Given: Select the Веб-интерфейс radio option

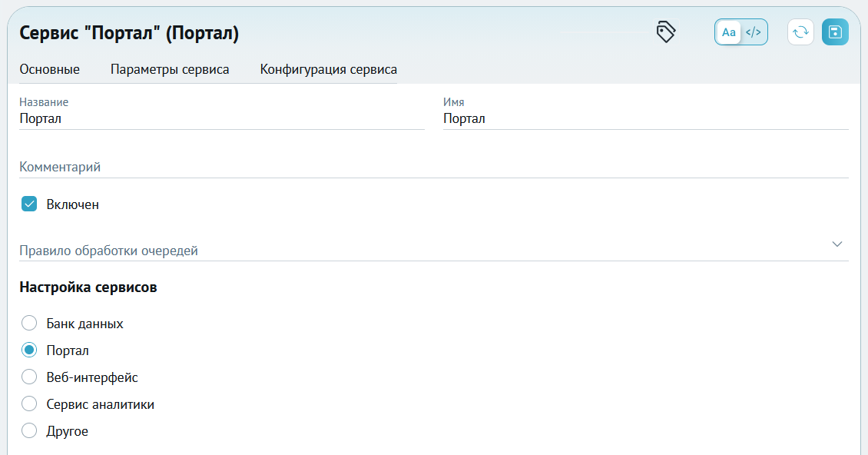Looking at the screenshot, I should tap(29, 377).
